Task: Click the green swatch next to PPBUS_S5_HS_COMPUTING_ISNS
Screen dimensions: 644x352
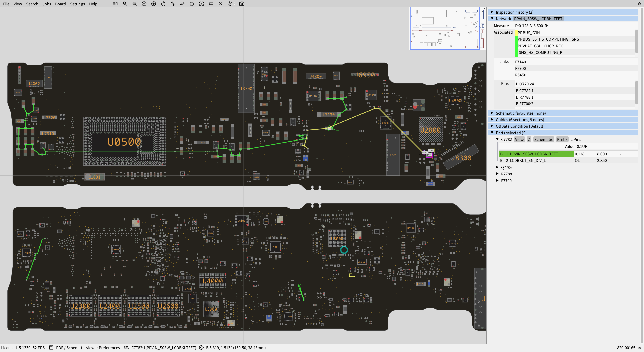Action: [x=516, y=39]
